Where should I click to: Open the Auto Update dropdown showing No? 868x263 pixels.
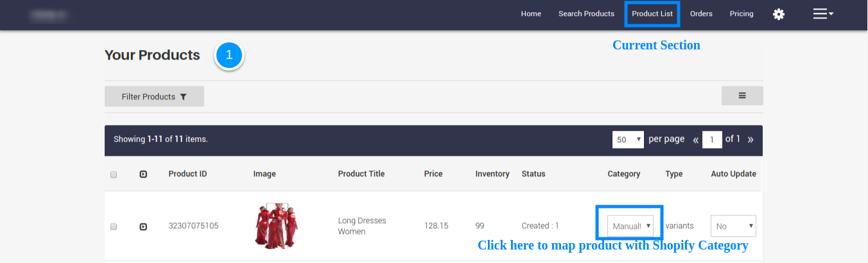733,226
